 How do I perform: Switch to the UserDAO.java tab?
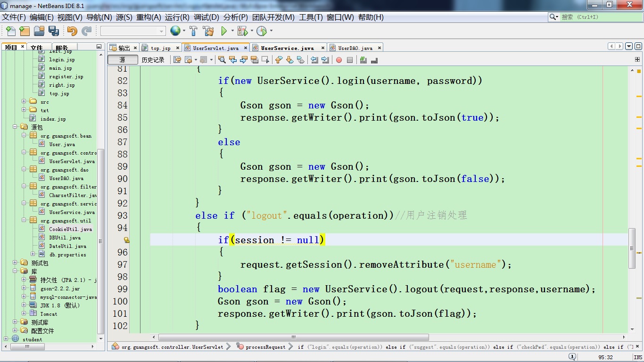356,48
